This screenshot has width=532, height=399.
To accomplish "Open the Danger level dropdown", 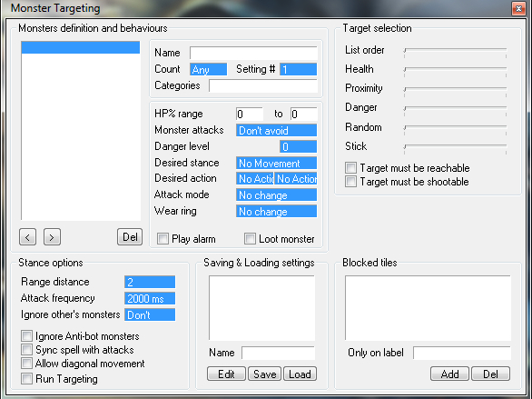I will point(299,146).
